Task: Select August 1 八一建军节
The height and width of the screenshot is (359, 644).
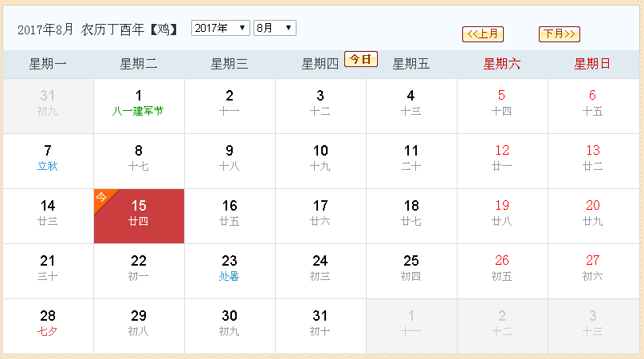Action: pyautogui.click(x=139, y=106)
